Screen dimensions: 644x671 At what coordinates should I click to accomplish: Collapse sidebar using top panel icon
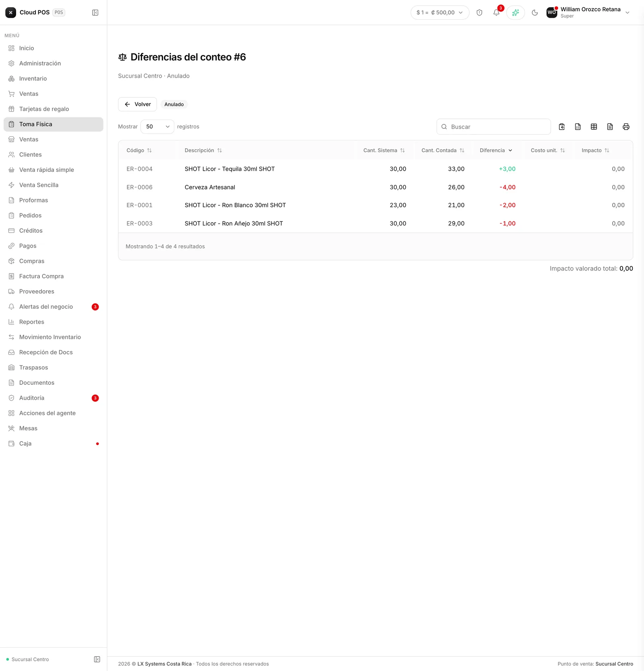pyautogui.click(x=95, y=12)
